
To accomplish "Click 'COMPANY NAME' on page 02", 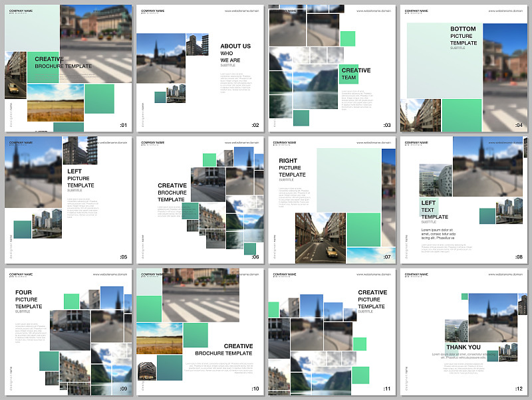I will click(153, 11).
